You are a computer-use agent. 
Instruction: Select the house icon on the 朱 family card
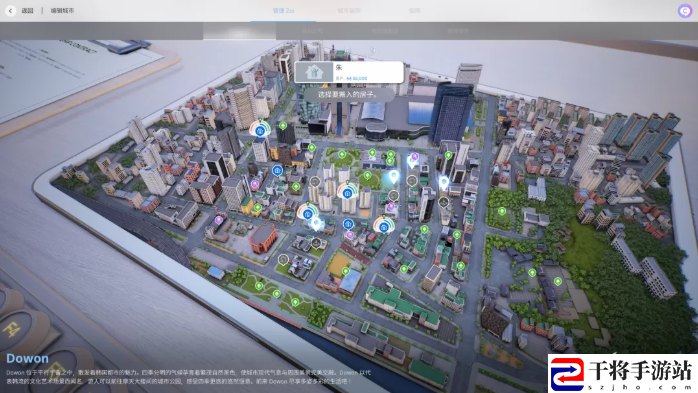[x=314, y=72]
